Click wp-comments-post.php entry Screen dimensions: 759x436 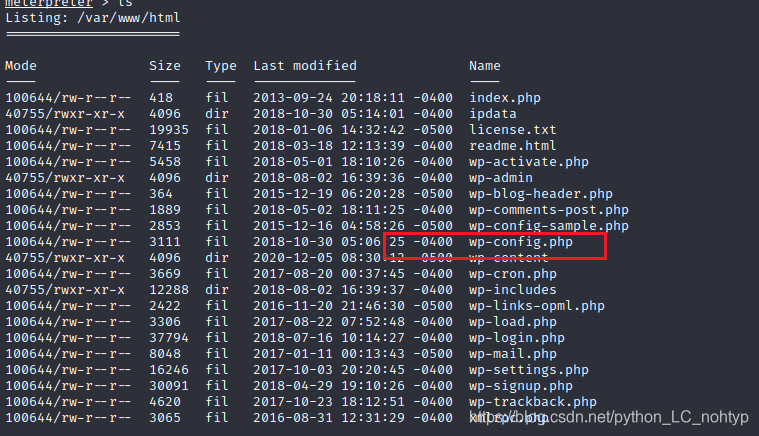(x=549, y=210)
